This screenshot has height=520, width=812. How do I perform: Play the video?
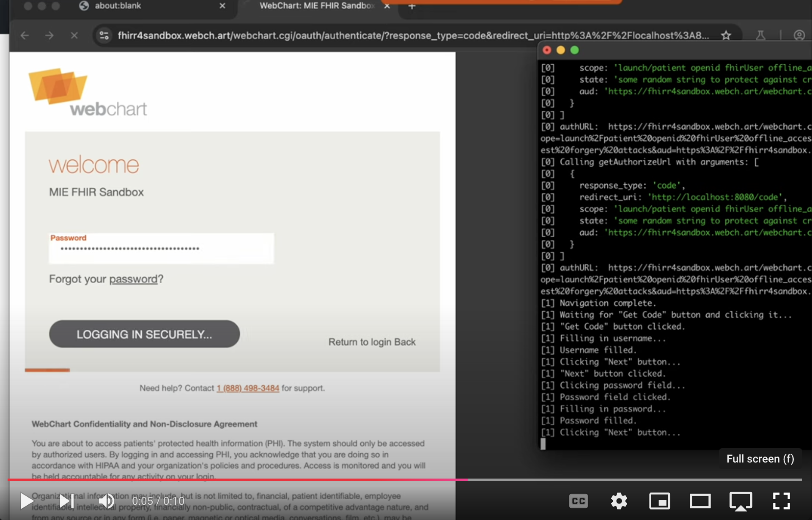click(x=27, y=501)
